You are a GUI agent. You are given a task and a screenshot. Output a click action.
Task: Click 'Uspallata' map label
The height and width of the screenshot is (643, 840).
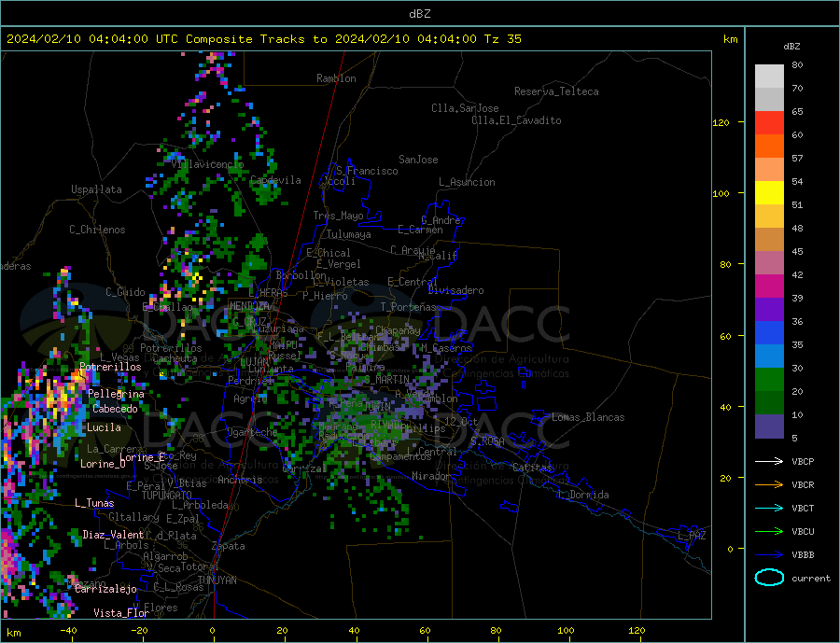(x=96, y=189)
